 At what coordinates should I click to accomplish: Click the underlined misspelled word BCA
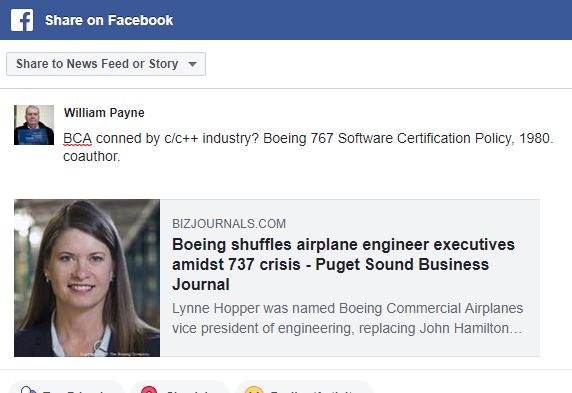[x=77, y=139]
